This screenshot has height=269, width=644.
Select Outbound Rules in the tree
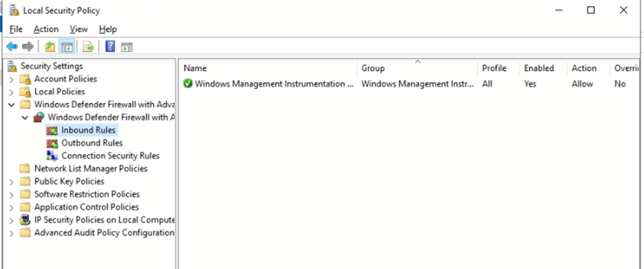[x=92, y=143]
